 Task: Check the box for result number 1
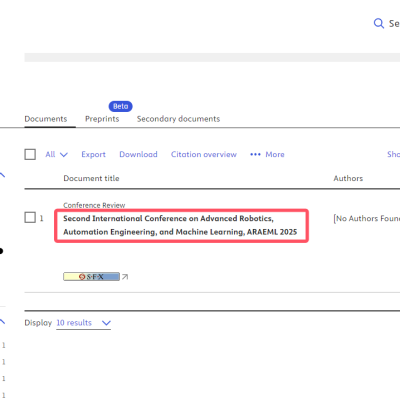(x=30, y=218)
